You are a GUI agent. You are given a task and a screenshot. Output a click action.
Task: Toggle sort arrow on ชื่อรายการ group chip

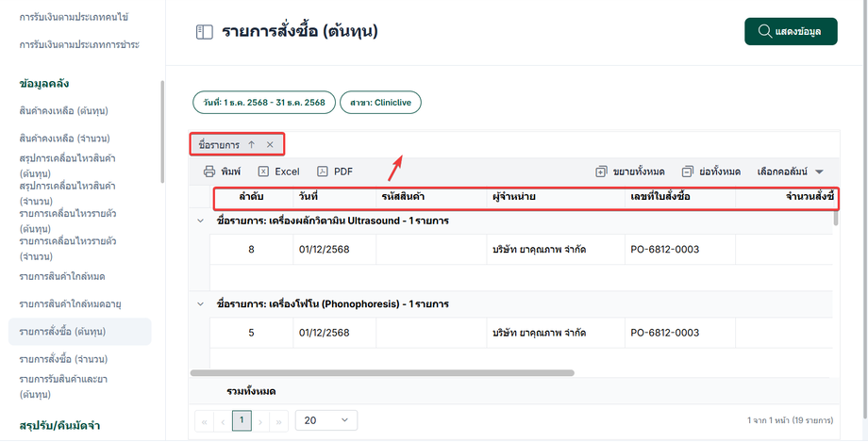251,145
